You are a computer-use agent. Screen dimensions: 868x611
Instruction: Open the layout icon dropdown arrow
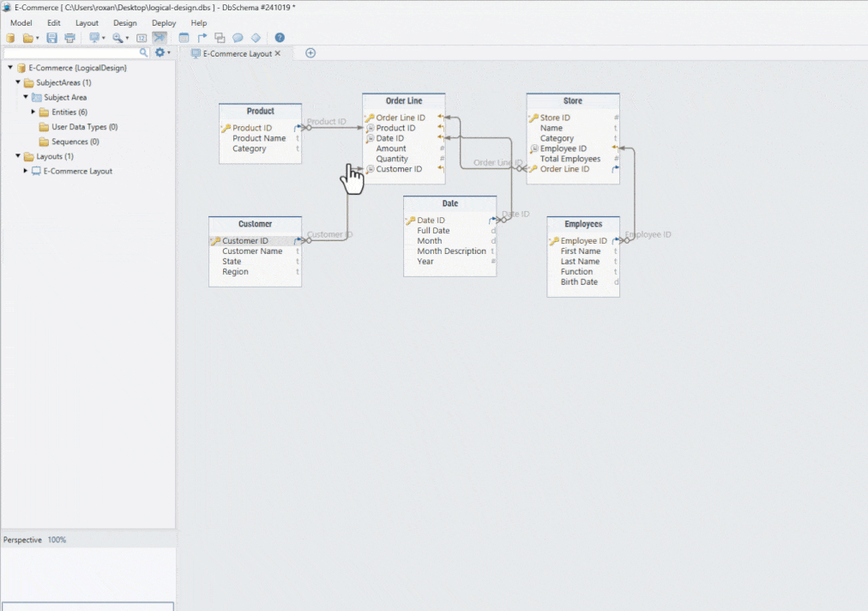click(104, 39)
